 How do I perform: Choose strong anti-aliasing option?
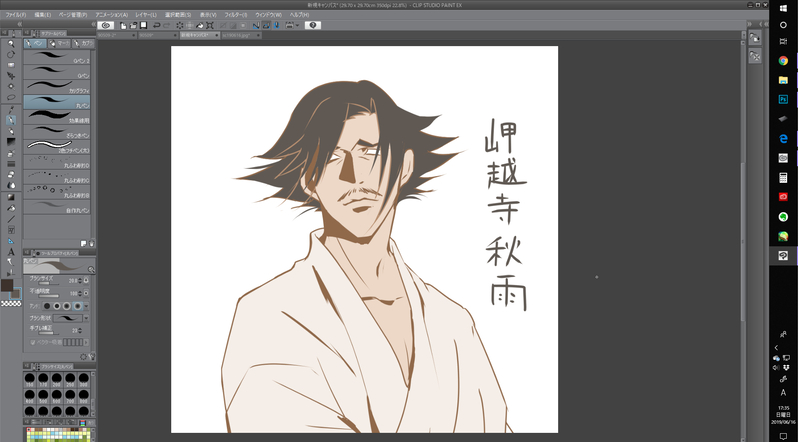tap(78, 306)
